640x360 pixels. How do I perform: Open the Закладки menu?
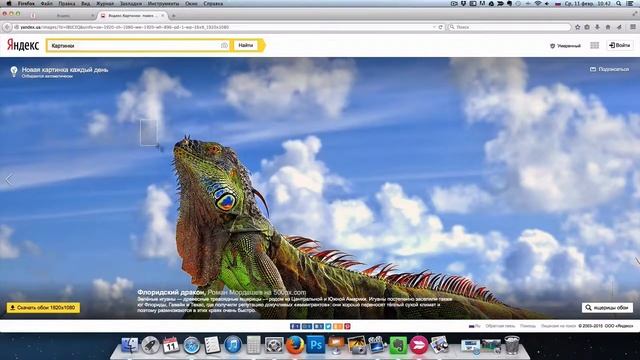131,3
